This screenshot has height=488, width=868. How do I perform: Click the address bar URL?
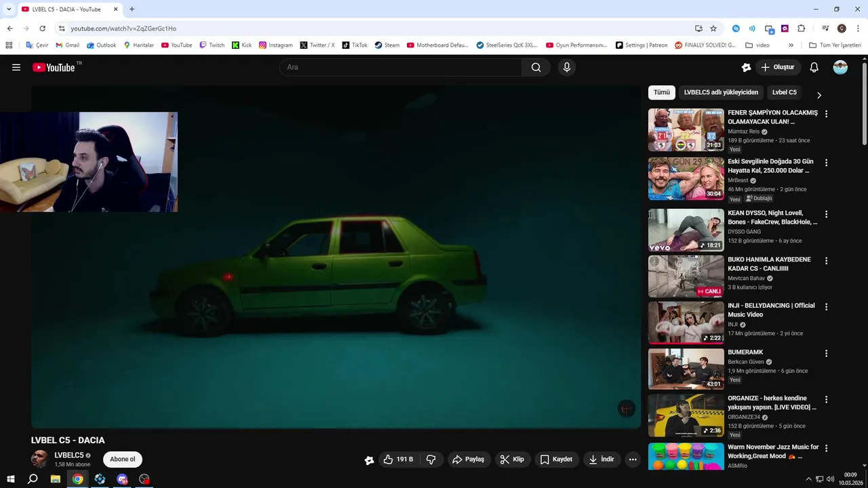coord(123,28)
